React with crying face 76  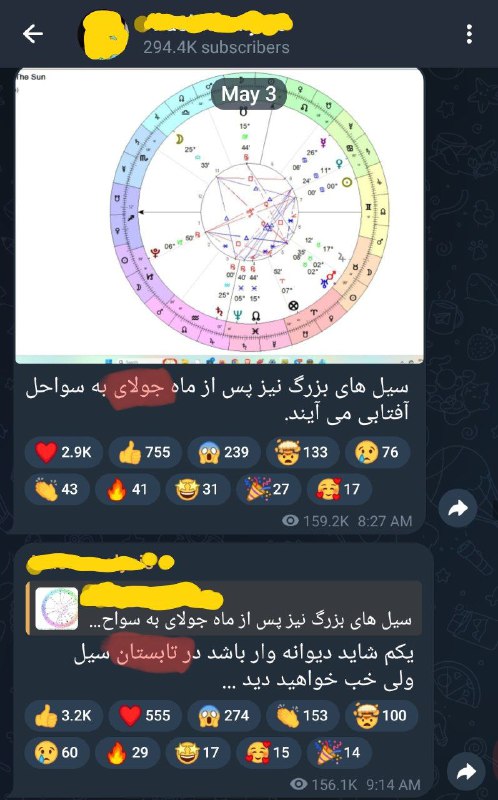[x=377, y=452]
